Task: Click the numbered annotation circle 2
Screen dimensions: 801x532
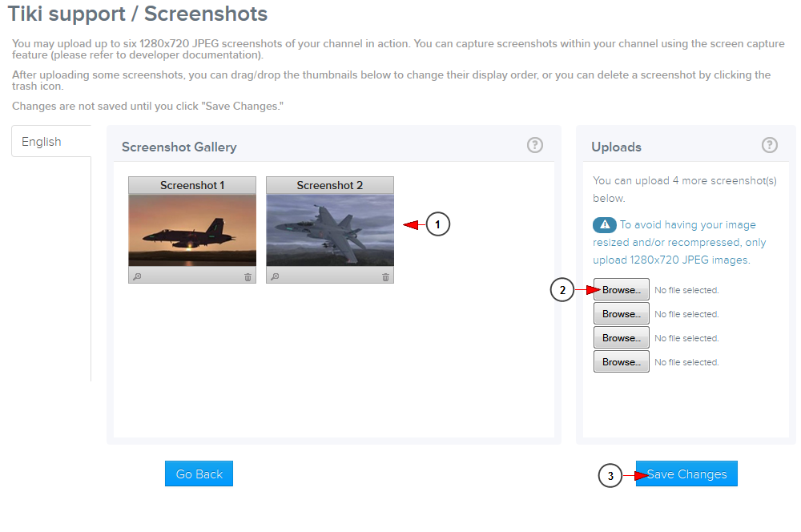Action: click(x=562, y=290)
